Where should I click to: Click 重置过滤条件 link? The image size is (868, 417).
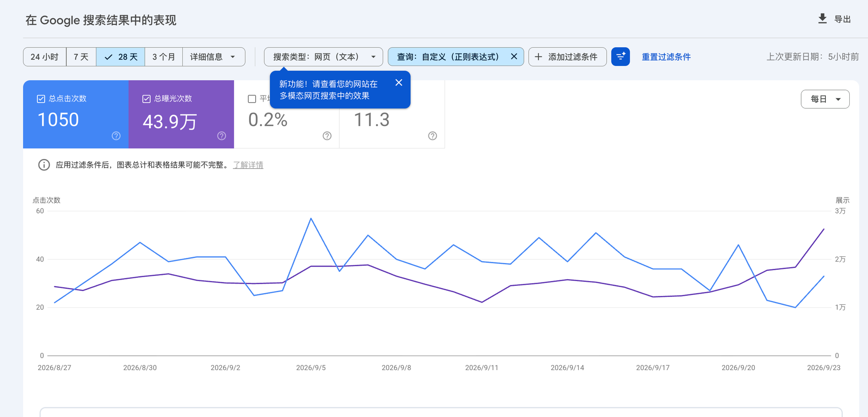666,57
